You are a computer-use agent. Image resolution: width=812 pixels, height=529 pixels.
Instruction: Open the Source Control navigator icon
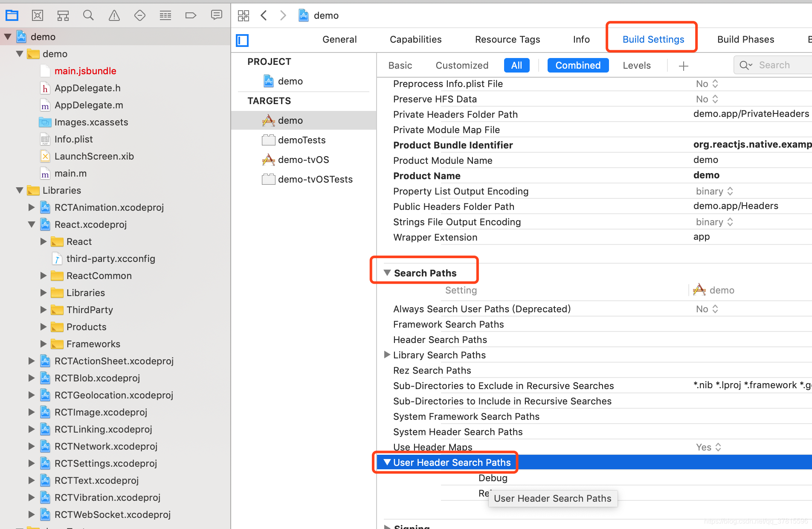pyautogui.click(x=38, y=16)
